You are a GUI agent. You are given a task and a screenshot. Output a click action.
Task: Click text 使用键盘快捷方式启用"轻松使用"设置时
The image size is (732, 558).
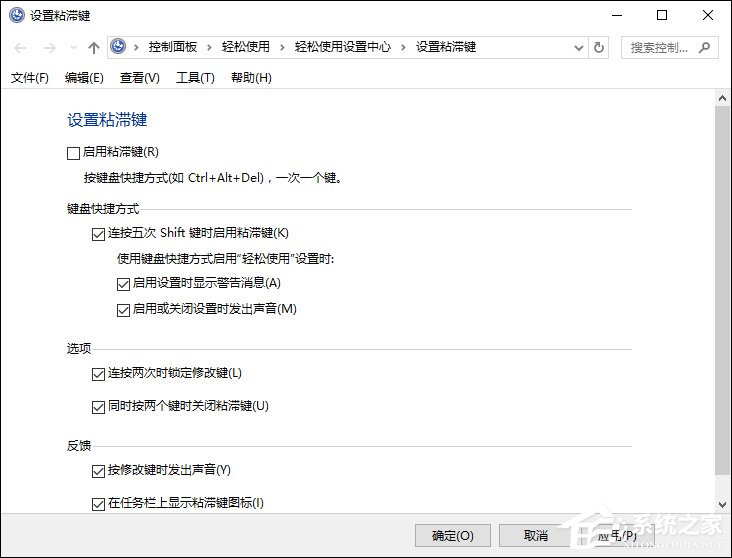tap(225, 258)
